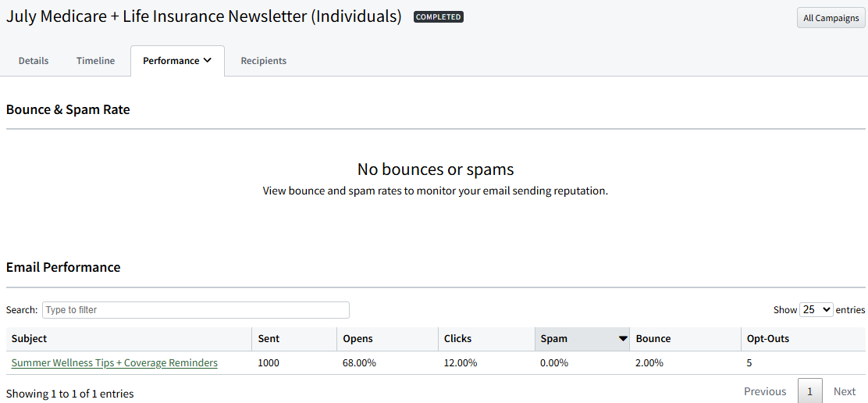Image resolution: width=868 pixels, height=403 pixels.
Task: Sort table by Spam column header
Action: (x=582, y=339)
